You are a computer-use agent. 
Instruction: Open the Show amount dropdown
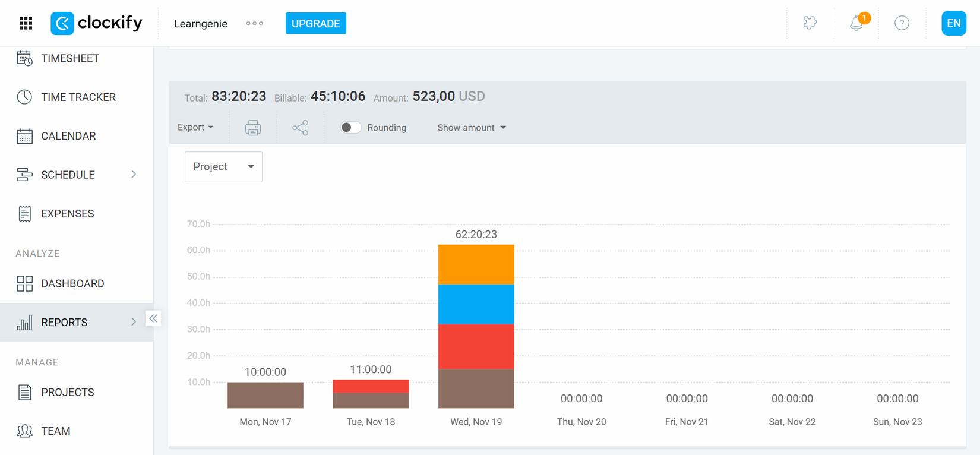coord(472,128)
